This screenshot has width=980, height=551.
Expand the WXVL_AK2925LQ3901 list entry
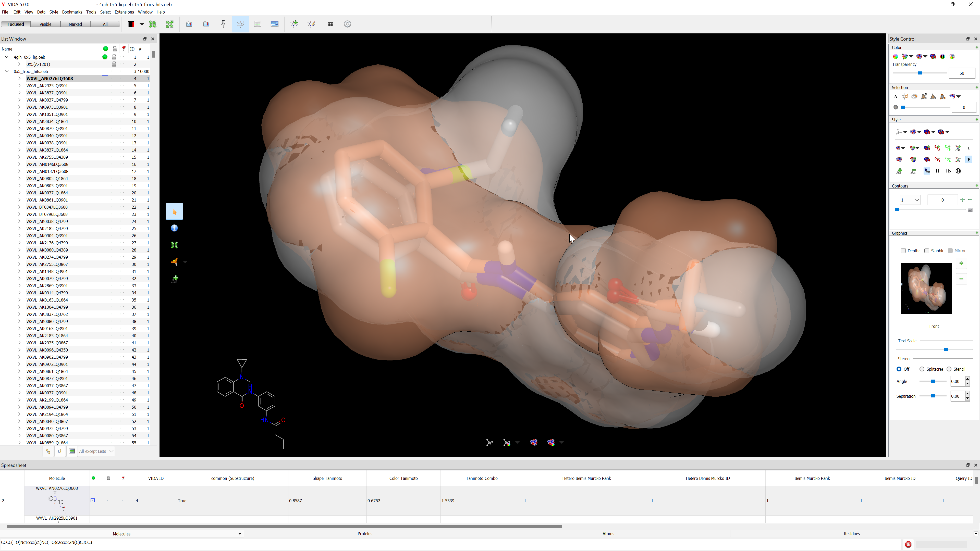coord(19,85)
